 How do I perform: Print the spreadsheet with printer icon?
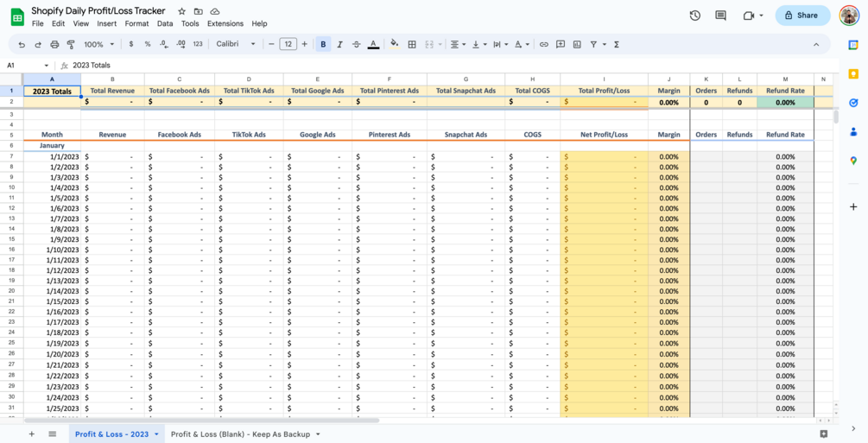point(54,44)
